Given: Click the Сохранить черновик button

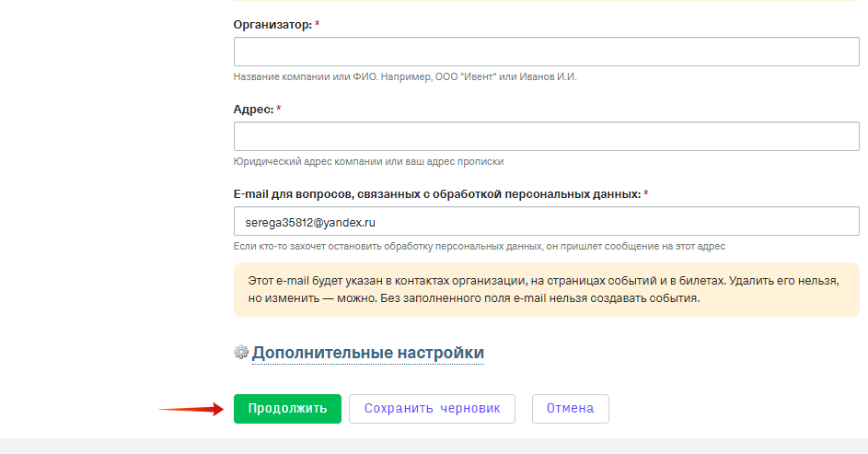Looking at the screenshot, I should (x=432, y=409).
